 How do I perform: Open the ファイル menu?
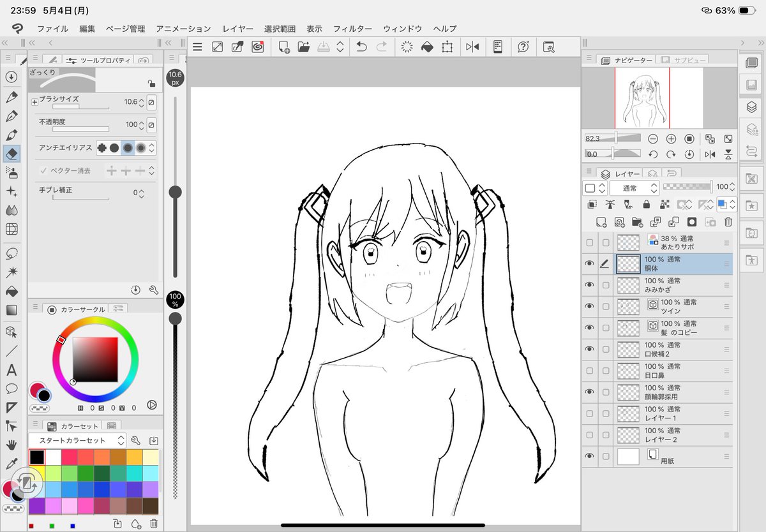[x=52, y=29]
